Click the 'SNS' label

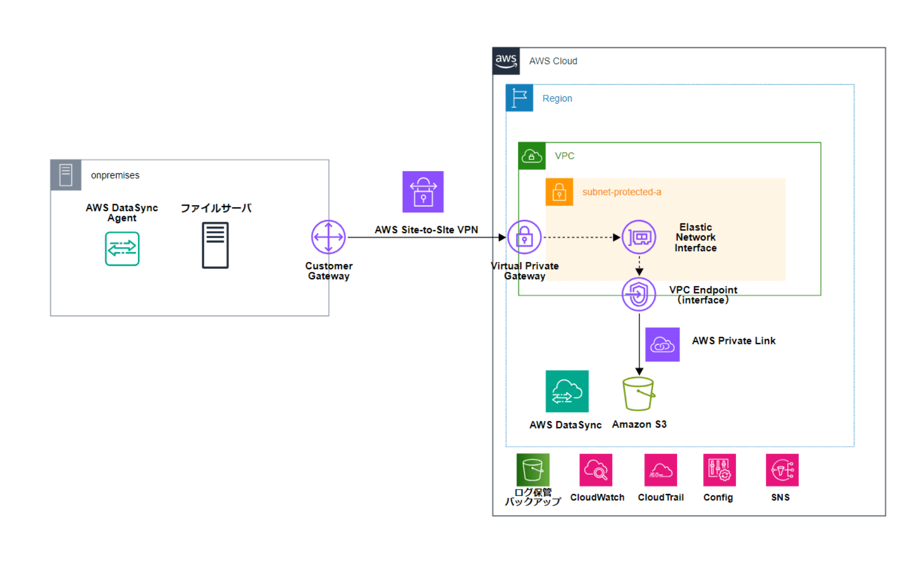click(x=780, y=497)
